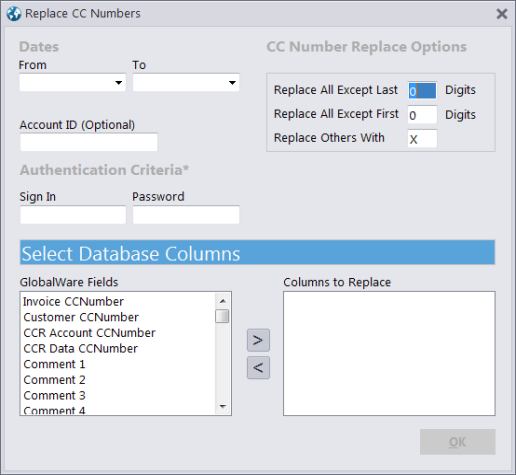This screenshot has height=475, width=516.
Task: Click the OK button
Action: point(458,442)
